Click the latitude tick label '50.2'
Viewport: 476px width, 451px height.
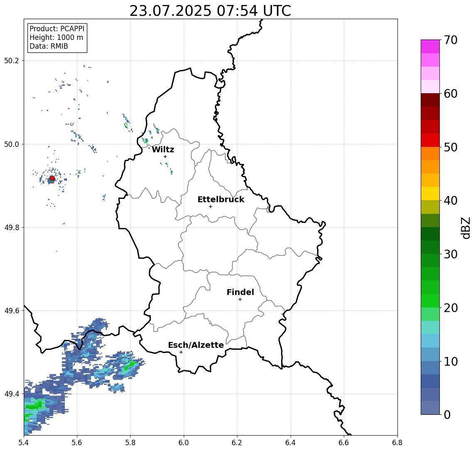12,60
